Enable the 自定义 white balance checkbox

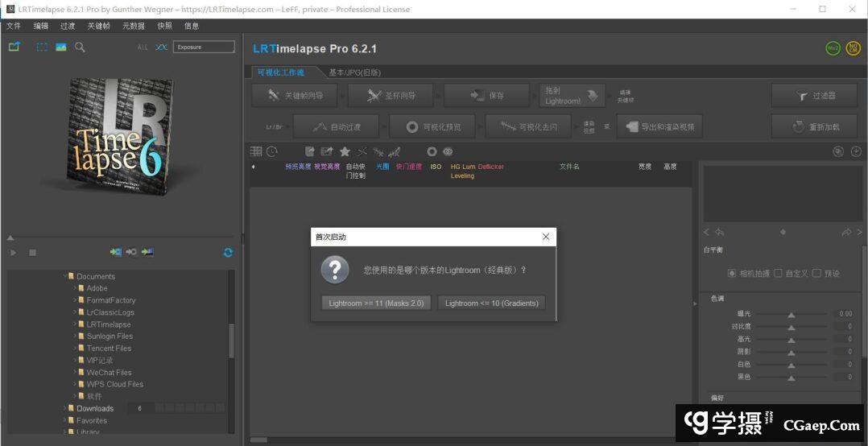(x=778, y=273)
